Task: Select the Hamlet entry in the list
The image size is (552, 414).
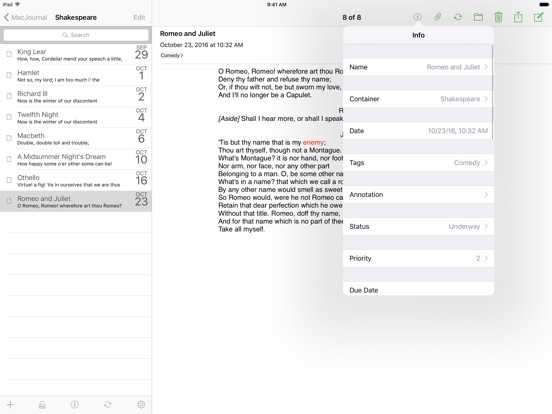Action: (76, 75)
